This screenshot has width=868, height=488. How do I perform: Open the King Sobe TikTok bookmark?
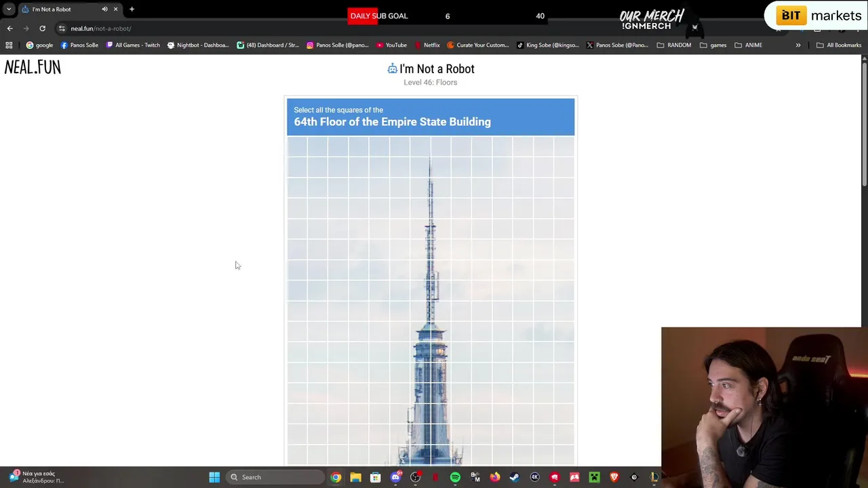click(x=548, y=45)
